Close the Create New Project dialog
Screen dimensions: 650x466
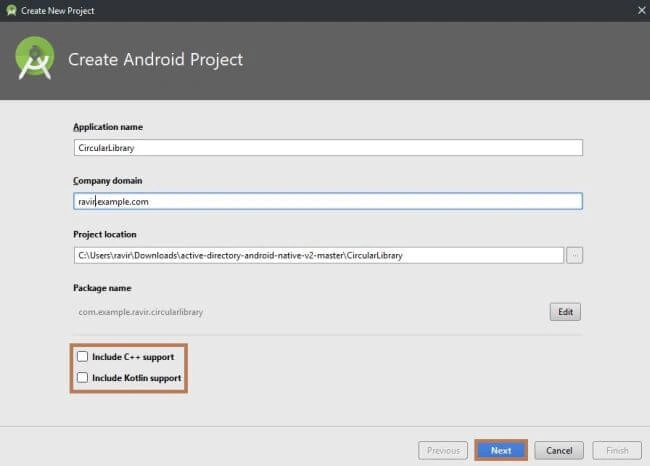click(641, 10)
